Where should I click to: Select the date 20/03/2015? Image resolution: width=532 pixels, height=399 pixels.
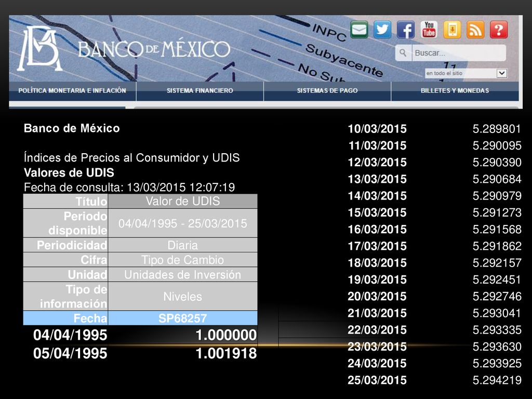click(x=377, y=296)
